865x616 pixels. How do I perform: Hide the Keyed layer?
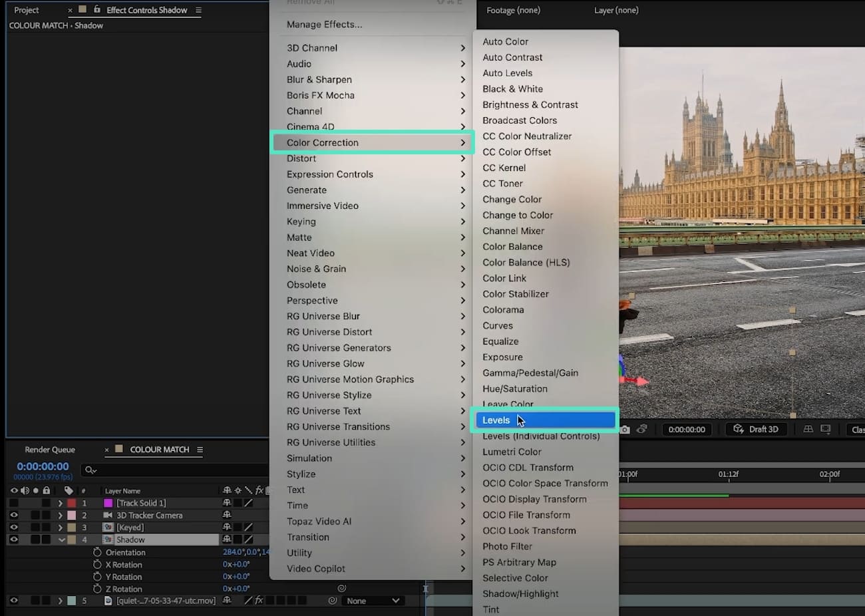tap(13, 528)
